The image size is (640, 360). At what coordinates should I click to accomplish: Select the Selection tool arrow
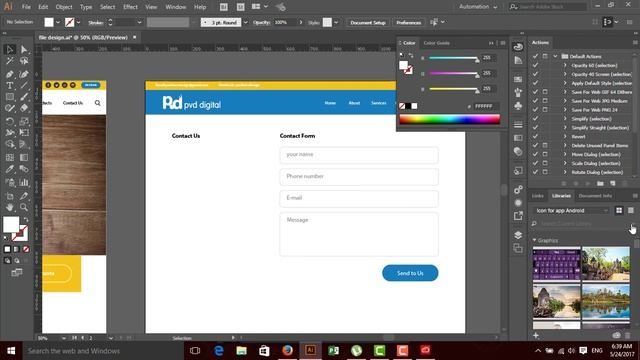click(10, 49)
